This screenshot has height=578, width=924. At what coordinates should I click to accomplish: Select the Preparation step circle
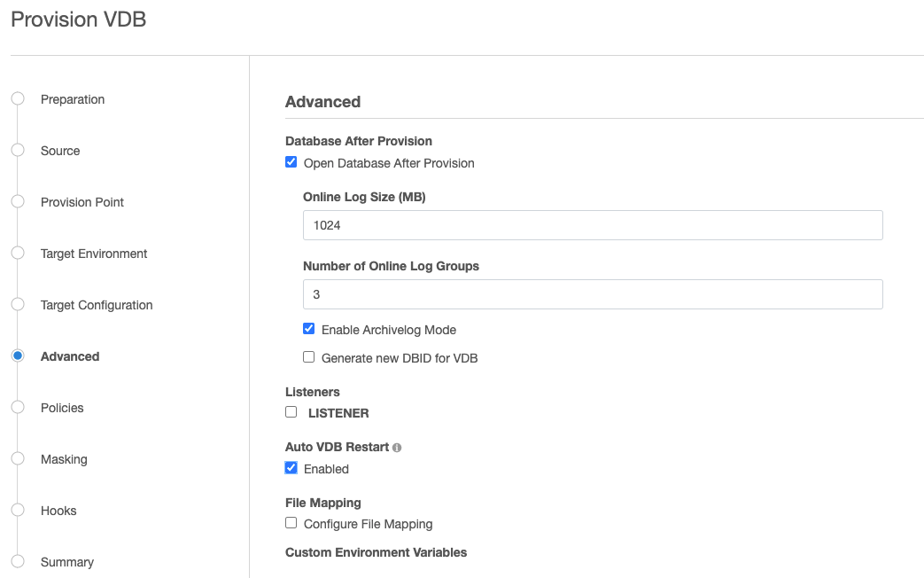(x=18, y=99)
